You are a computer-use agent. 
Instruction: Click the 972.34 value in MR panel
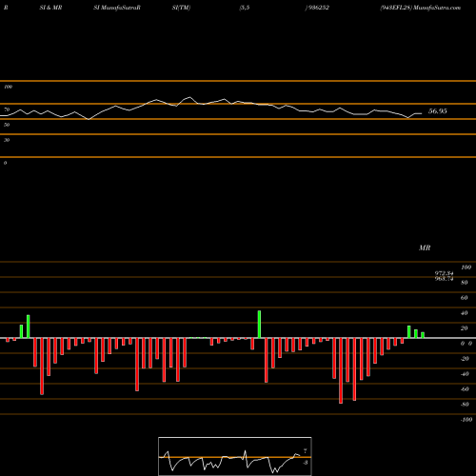tap(444, 273)
